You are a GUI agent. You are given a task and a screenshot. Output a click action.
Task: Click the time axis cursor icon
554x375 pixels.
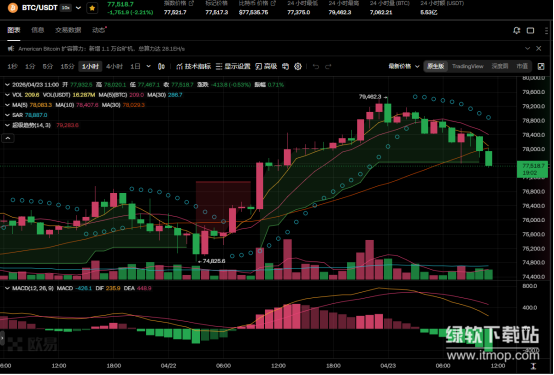[x=533, y=366]
